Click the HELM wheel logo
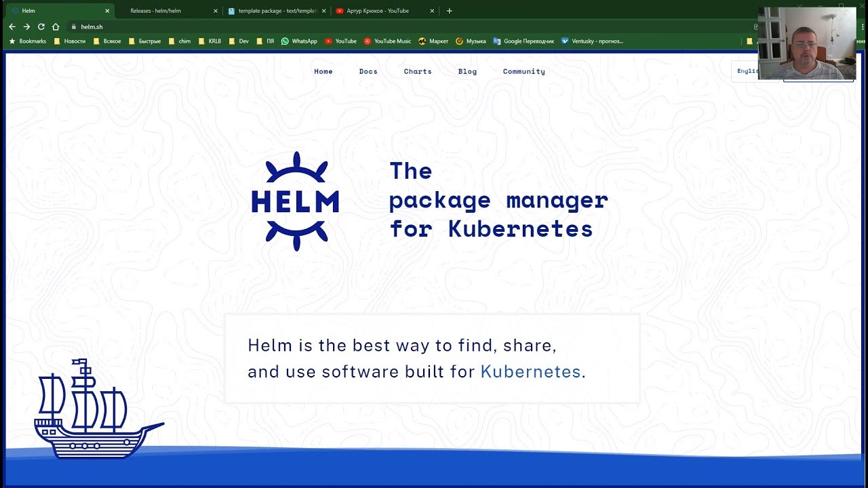This screenshot has width=868, height=488. [295, 201]
